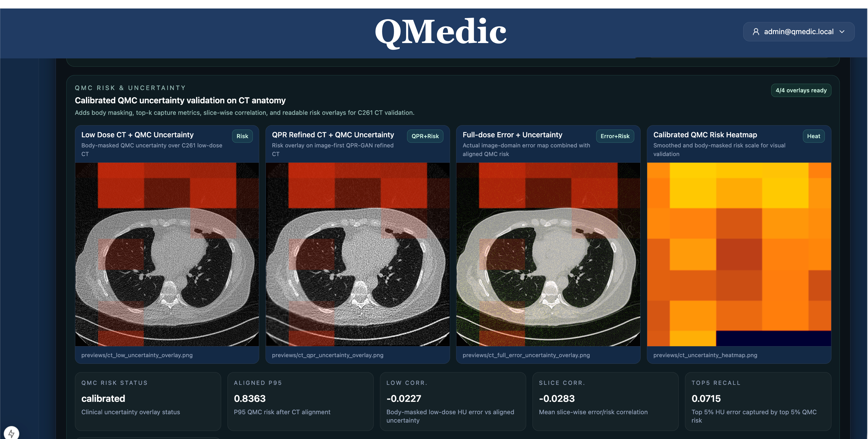Click the QMC RISK & UNCERTAINTY section label
This screenshot has width=868, height=439.
(x=130, y=88)
